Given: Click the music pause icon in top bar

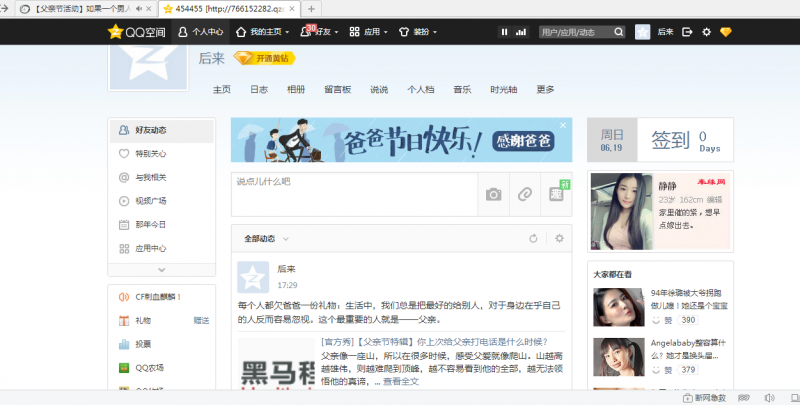Looking at the screenshot, I should pos(504,32).
